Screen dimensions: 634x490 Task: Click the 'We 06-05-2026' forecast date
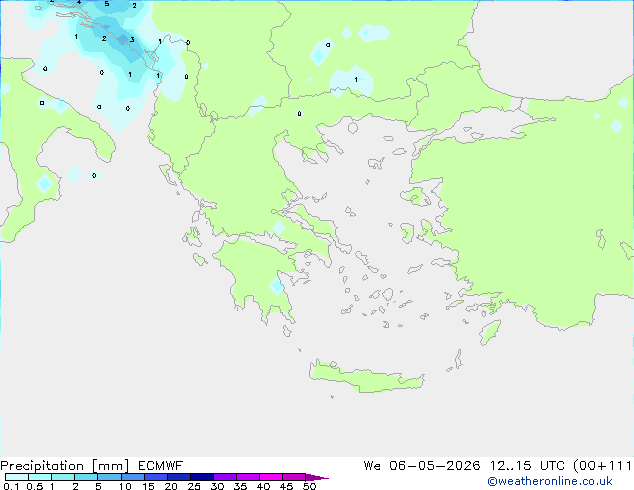coord(422,466)
